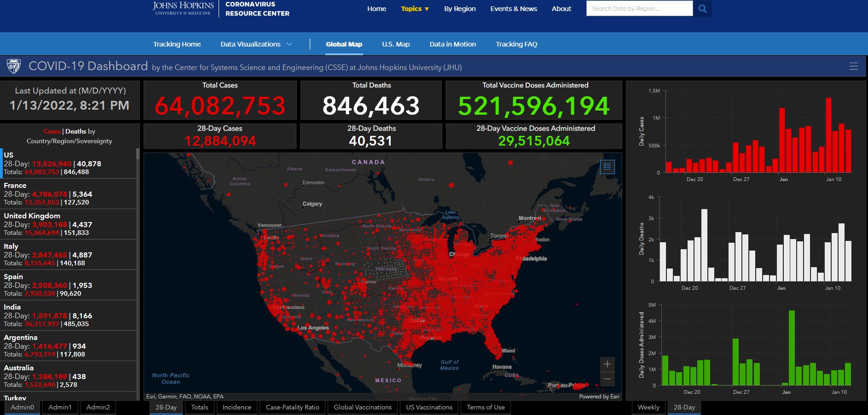
Task: Go to Tracking Home
Action: (x=177, y=44)
